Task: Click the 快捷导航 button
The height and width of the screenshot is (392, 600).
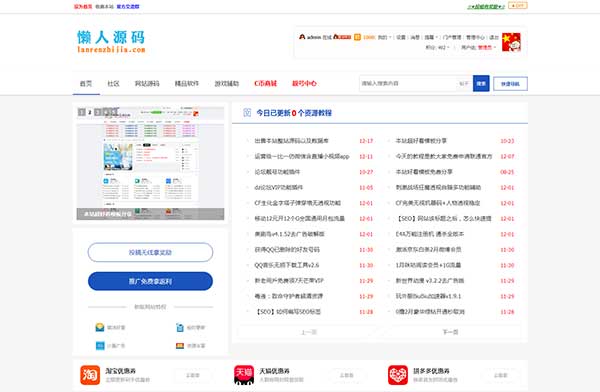Action: pos(510,84)
